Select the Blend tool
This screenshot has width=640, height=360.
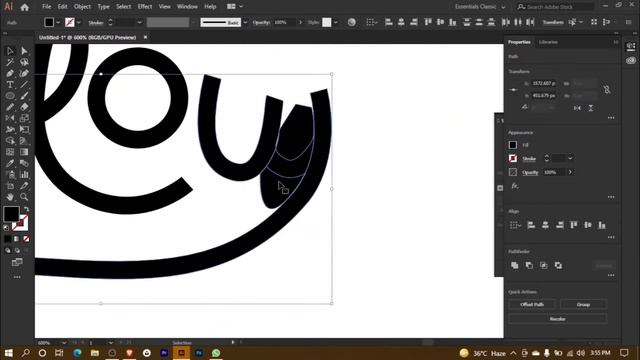click(x=24, y=163)
